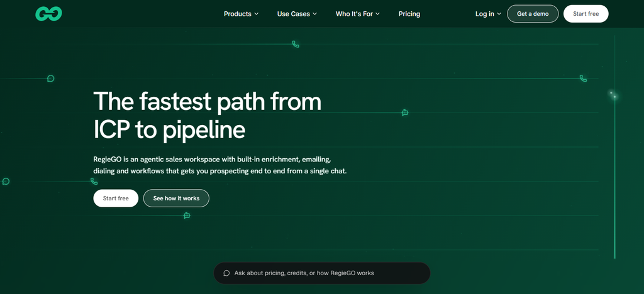This screenshot has height=294, width=644.
Task: Expand the Who It's For menu
Action: click(358, 14)
